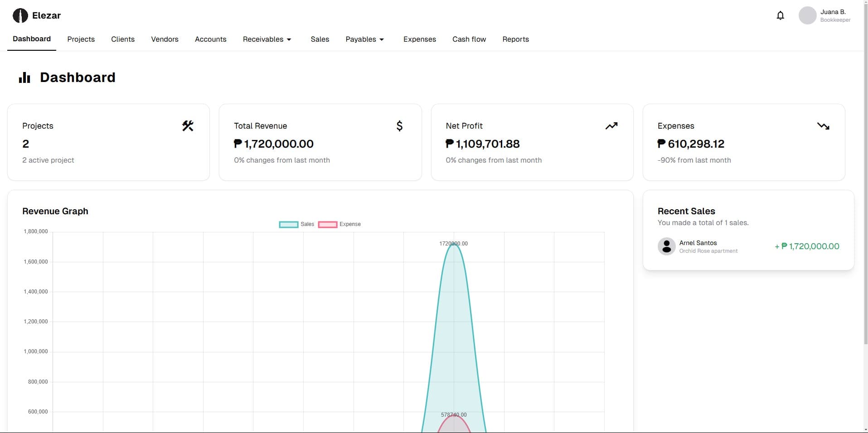The height and width of the screenshot is (433, 868).
Task: Go to the Dashboard tab
Action: tap(32, 39)
